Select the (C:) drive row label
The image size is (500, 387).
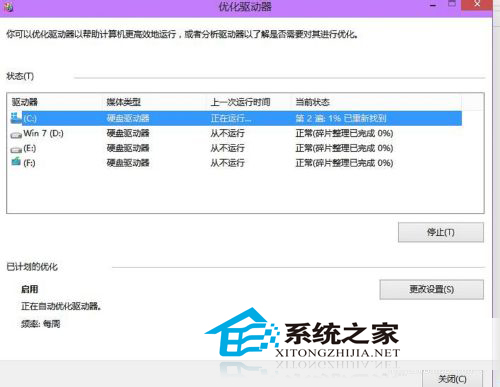[x=30, y=118]
